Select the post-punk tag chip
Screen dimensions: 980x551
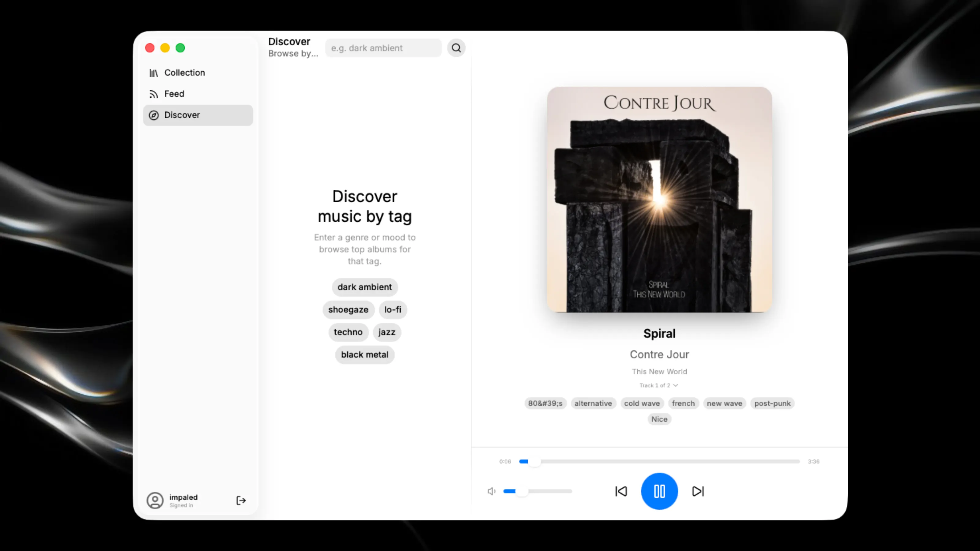[772, 403]
